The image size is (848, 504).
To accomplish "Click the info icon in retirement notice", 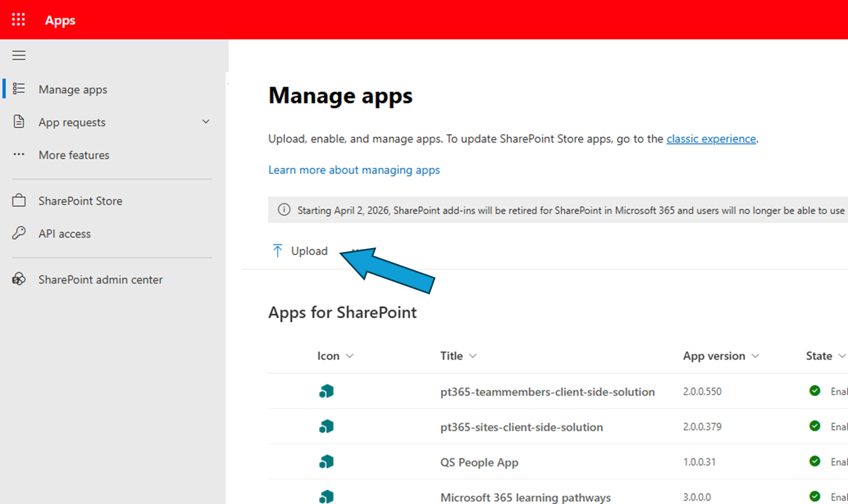I will (x=284, y=210).
